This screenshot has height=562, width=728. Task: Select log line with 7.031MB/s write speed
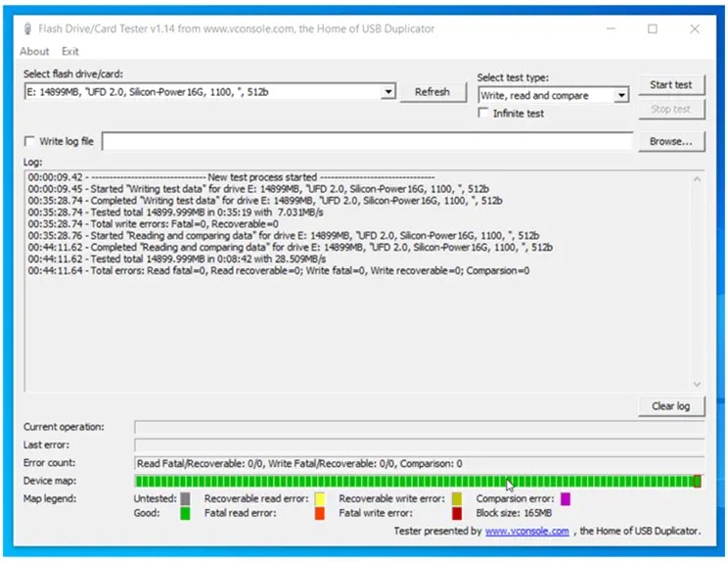[175, 212]
